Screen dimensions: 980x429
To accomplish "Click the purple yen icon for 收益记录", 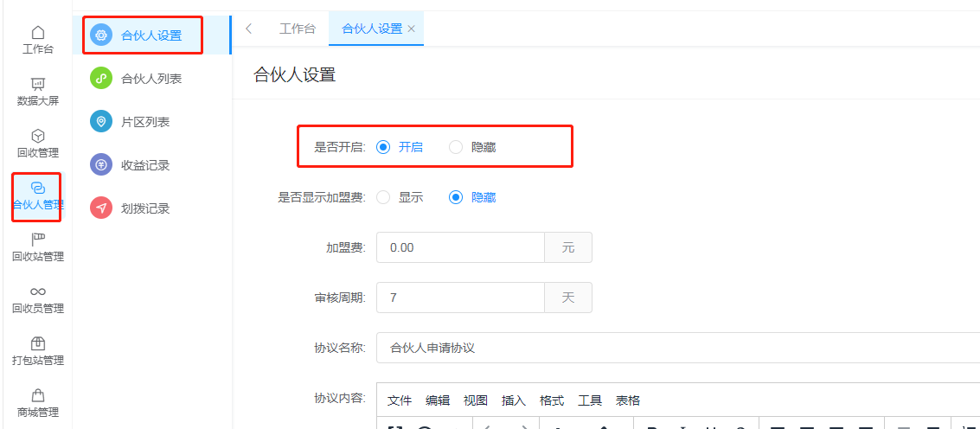I will pyautogui.click(x=100, y=164).
